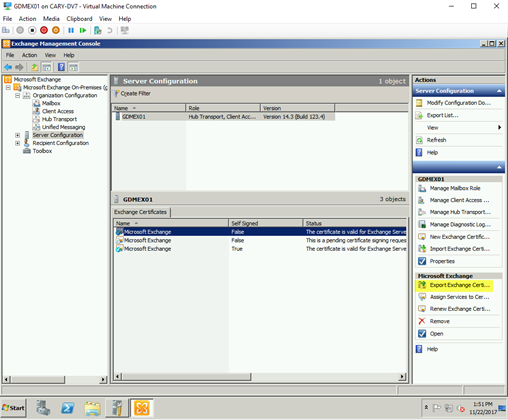This screenshot has height=420, width=508.
Task: Click the Enhanced Session toolbar icon
Action: point(125,30)
